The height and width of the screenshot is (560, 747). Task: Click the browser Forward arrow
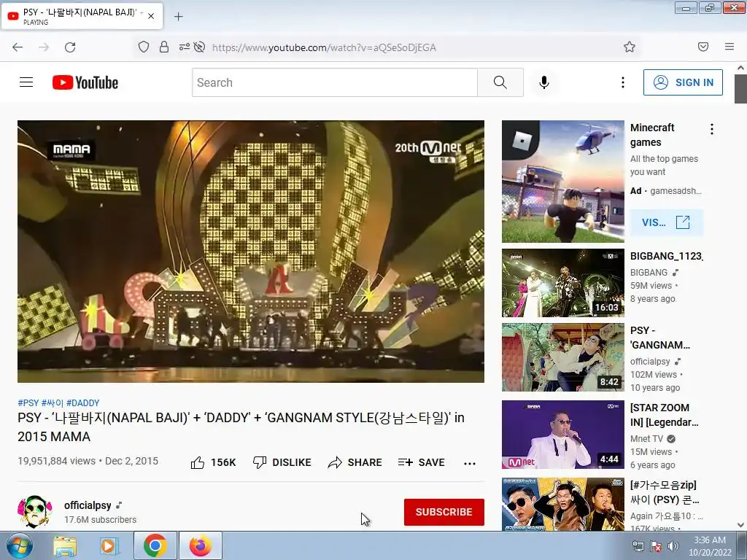(x=44, y=47)
